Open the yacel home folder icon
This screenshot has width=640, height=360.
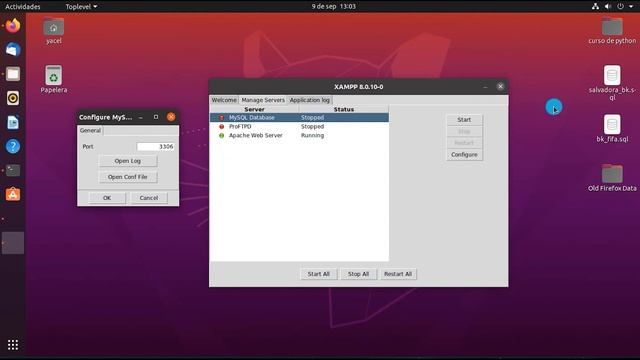pyautogui.click(x=53, y=27)
